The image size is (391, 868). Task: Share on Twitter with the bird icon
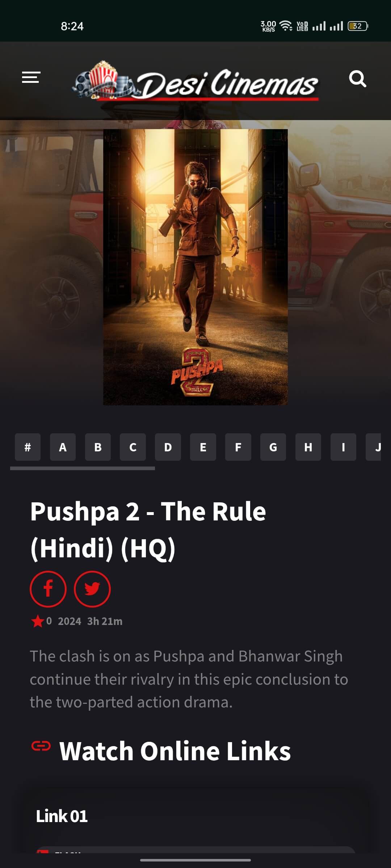(x=92, y=589)
